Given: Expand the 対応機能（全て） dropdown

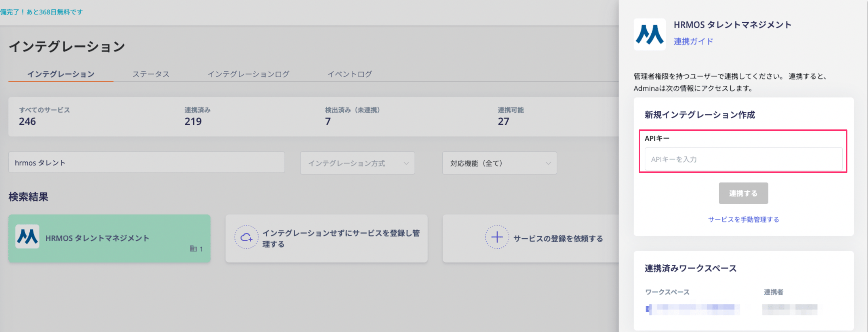Looking at the screenshot, I should [499, 163].
